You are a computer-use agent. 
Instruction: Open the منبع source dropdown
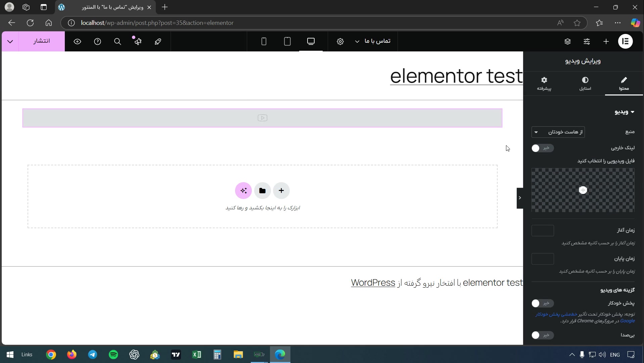coord(558,132)
